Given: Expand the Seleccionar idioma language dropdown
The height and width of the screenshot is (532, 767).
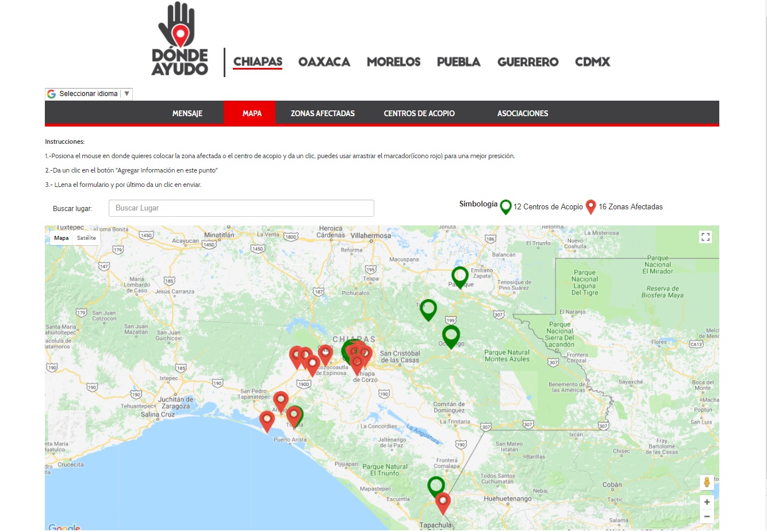Looking at the screenshot, I should point(89,94).
